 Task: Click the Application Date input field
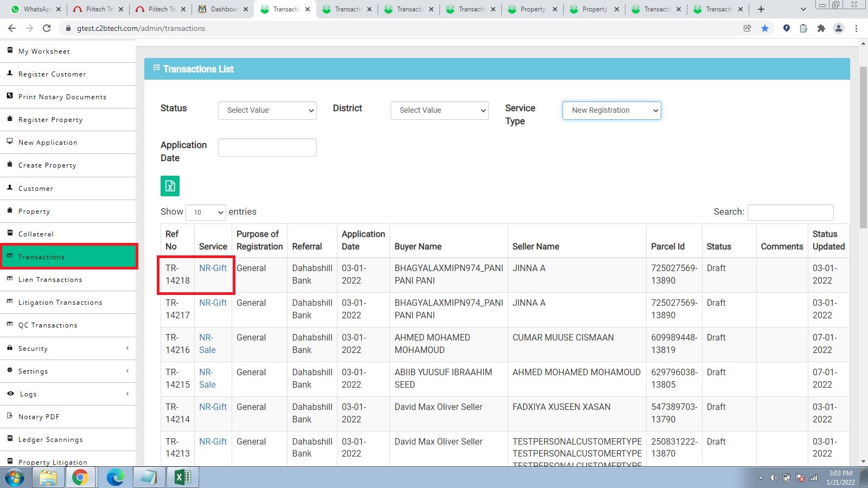(x=267, y=147)
